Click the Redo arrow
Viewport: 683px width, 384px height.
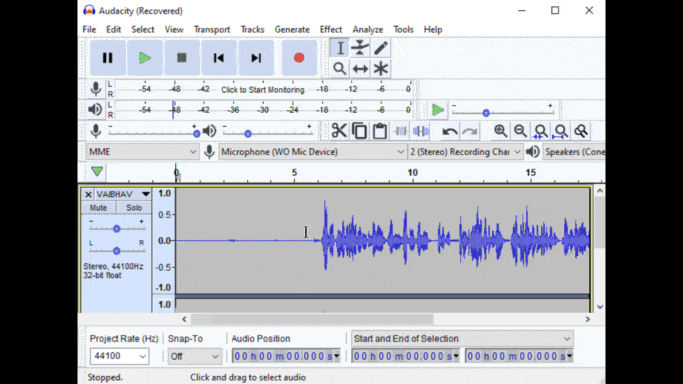(470, 131)
